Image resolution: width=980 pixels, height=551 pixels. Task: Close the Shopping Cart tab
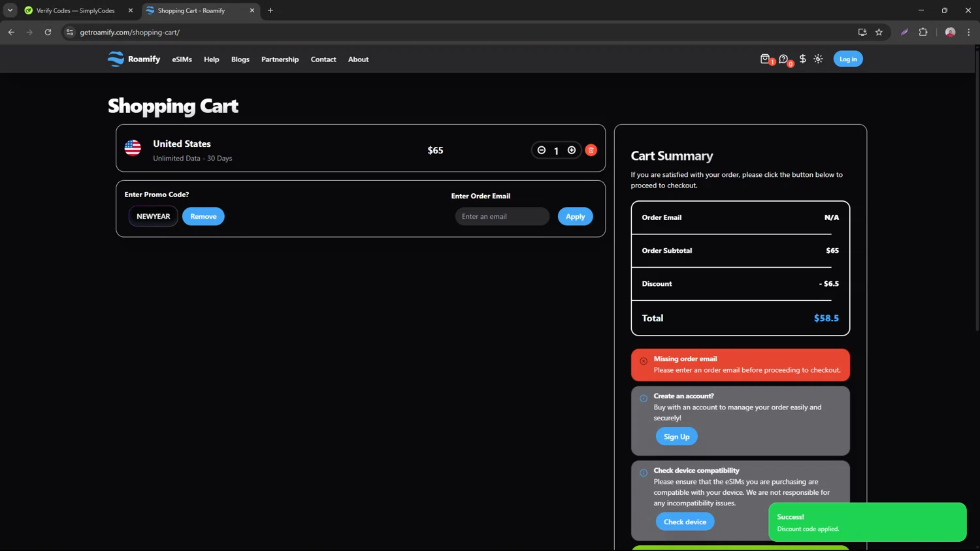click(252, 10)
